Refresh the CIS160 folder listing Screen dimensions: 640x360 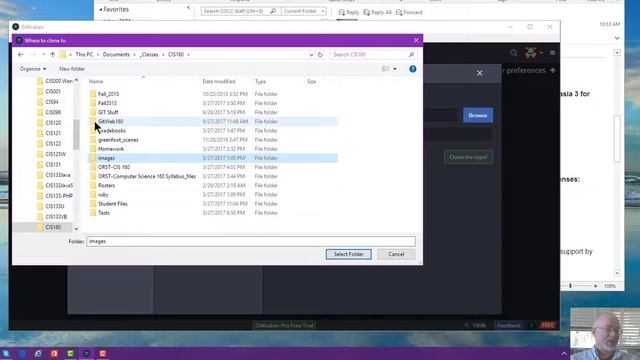(x=320, y=54)
